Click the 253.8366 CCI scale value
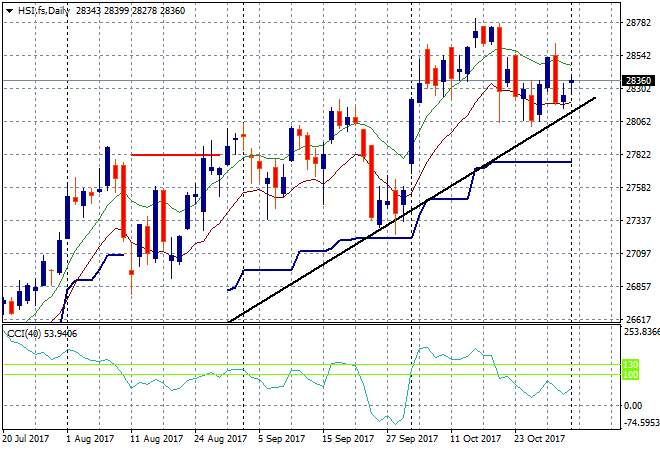The image size is (660, 450). (x=641, y=332)
